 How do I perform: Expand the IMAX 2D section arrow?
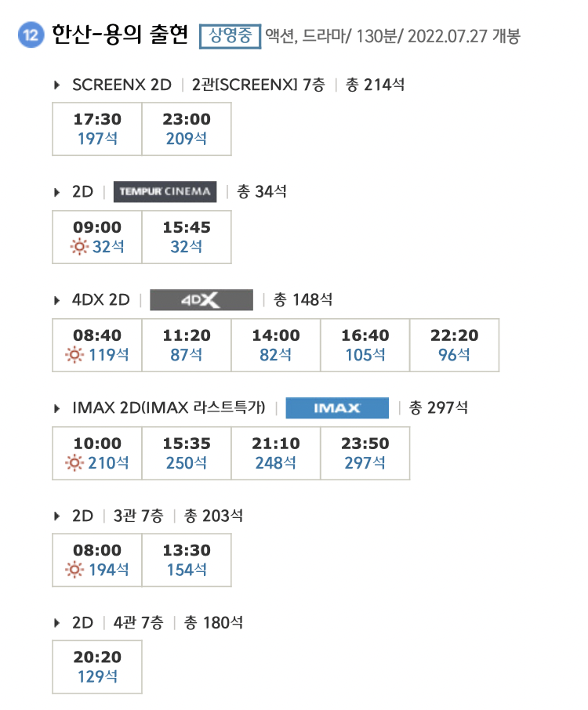[56, 408]
